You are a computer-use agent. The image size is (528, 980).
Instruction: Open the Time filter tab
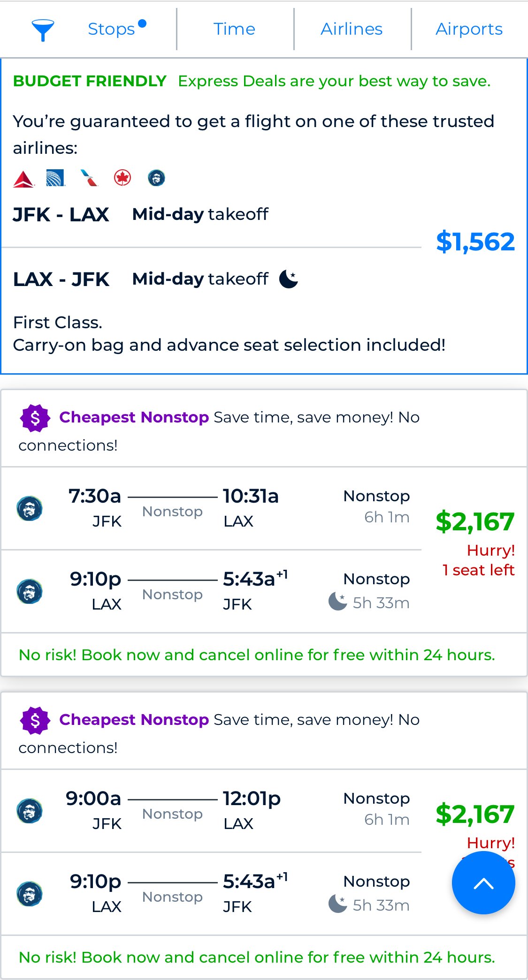[235, 29]
